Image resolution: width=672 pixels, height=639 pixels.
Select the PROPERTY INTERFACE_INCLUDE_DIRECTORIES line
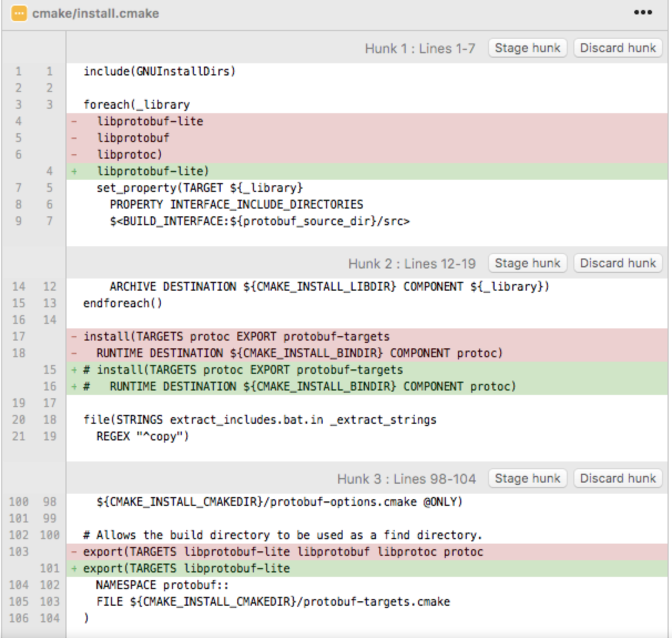tap(366, 205)
